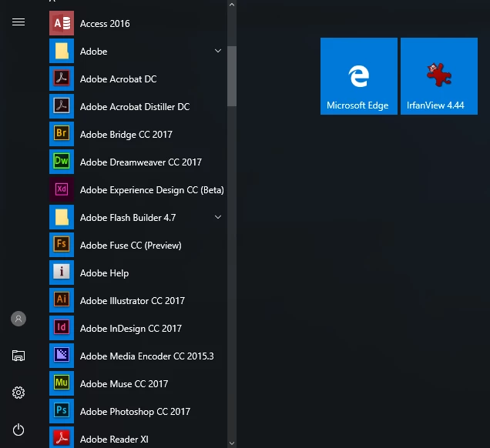Select Adobe Bridge CC 2017 label
490x448 pixels.
pos(126,135)
